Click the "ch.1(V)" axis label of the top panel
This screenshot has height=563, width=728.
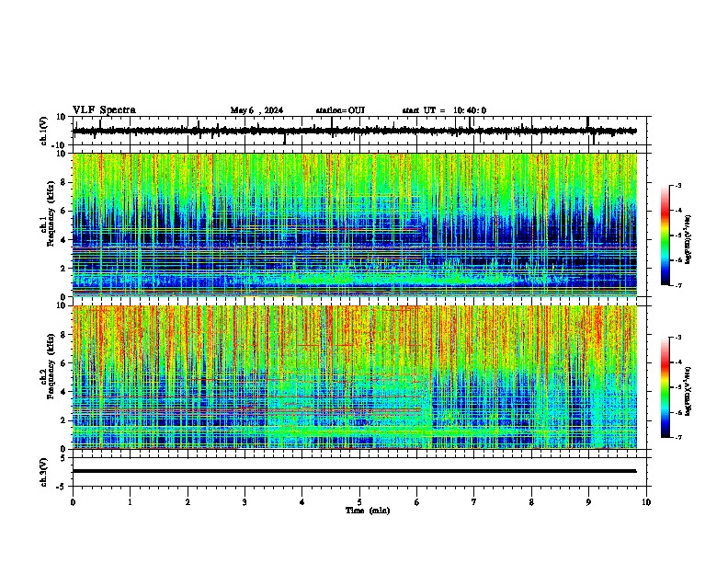(x=44, y=131)
